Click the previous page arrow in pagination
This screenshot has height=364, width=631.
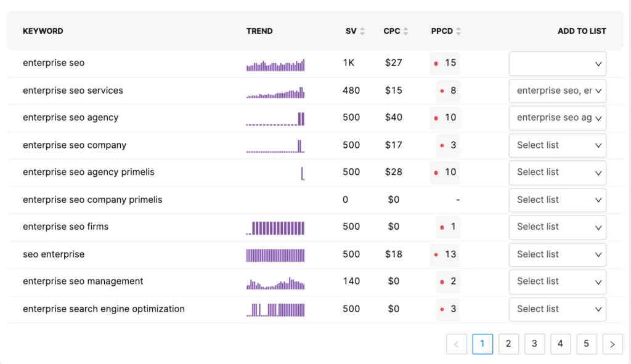tap(457, 344)
